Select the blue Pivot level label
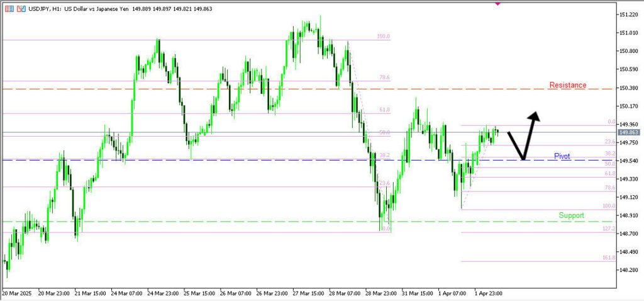 pyautogui.click(x=562, y=156)
